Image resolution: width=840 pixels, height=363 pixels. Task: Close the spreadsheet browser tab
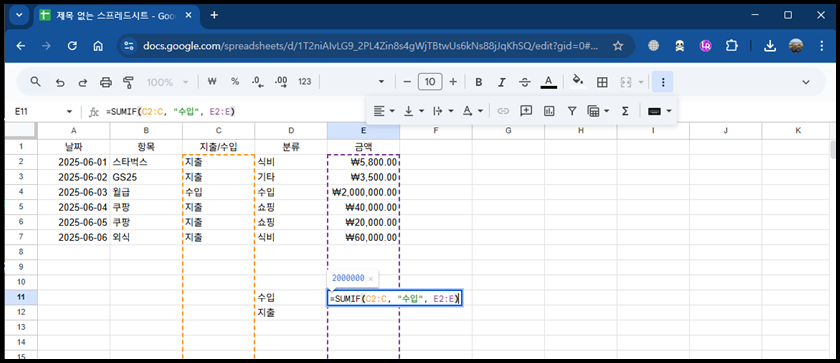[189, 16]
